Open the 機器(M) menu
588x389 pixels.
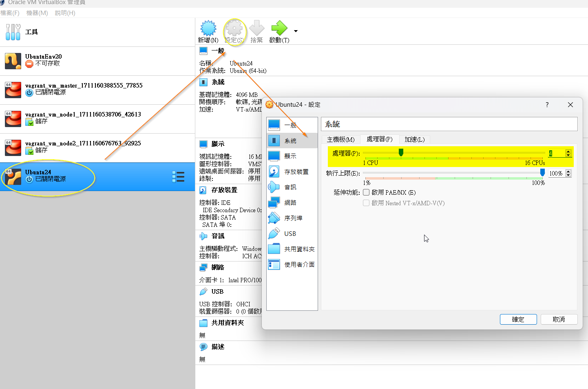click(37, 13)
